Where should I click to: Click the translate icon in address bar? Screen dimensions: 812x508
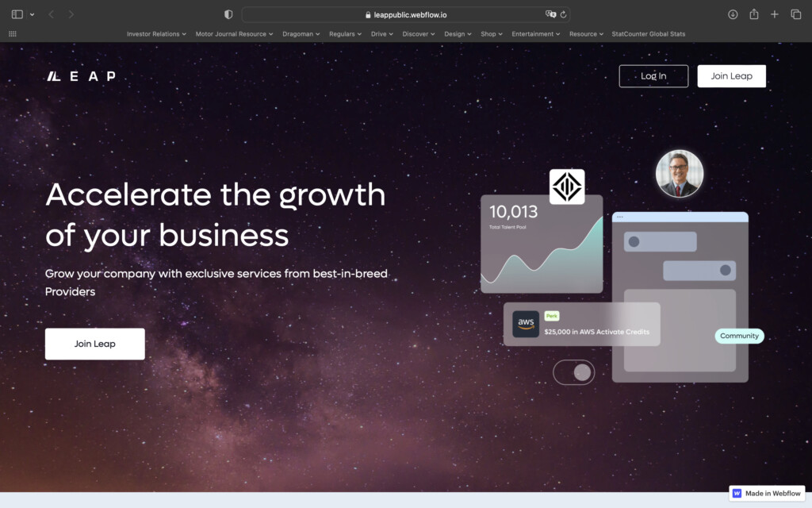pyautogui.click(x=550, y=14)
